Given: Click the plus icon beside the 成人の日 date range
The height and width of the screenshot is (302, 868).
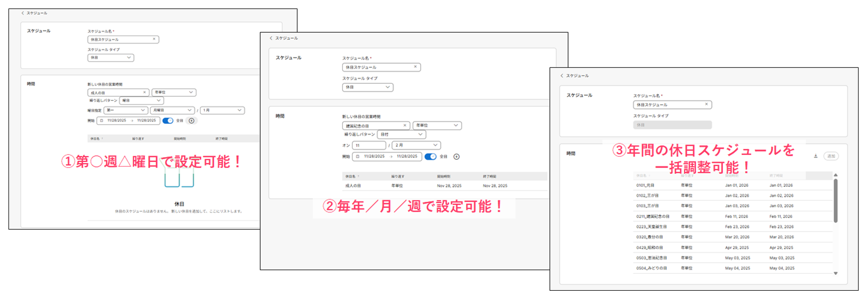Looking at the screenshot, I should (x=191, y=121).
